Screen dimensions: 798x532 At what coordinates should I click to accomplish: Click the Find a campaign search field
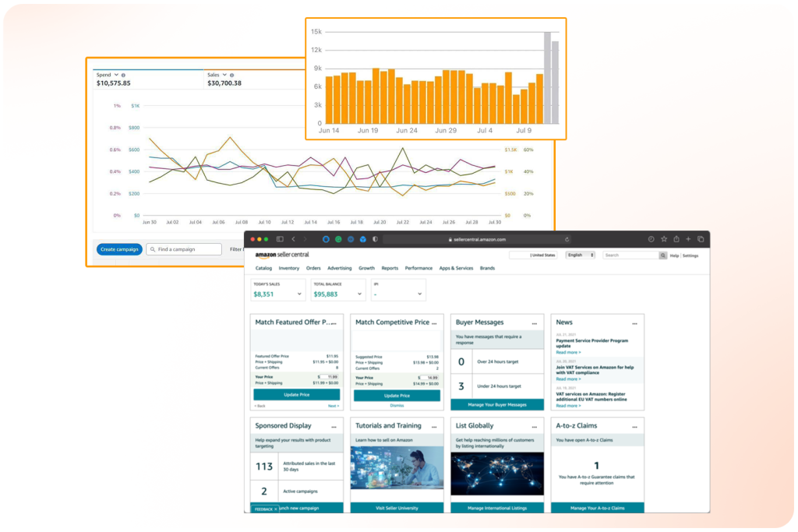point(184,249)
